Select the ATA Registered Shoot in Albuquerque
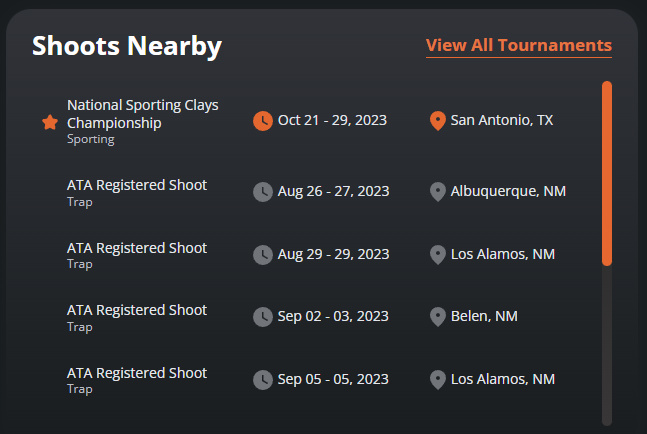This screenshot has height=434, width=647. (137, 193)
